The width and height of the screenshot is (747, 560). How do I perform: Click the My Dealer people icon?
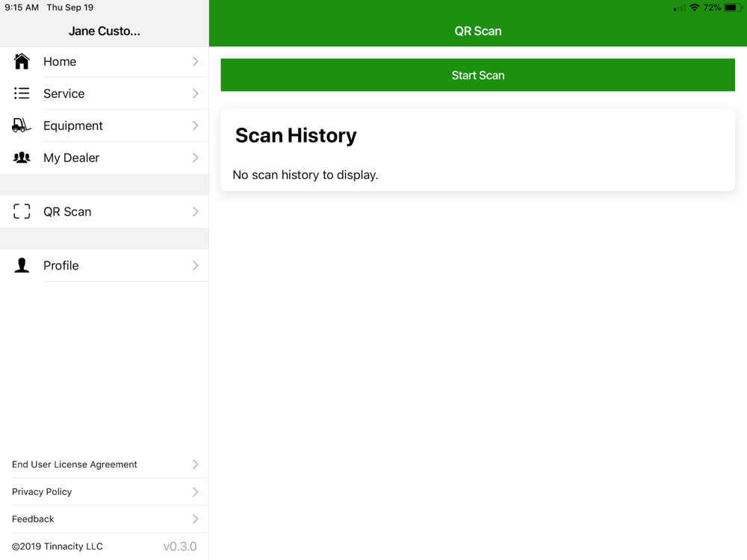[22, 158]
